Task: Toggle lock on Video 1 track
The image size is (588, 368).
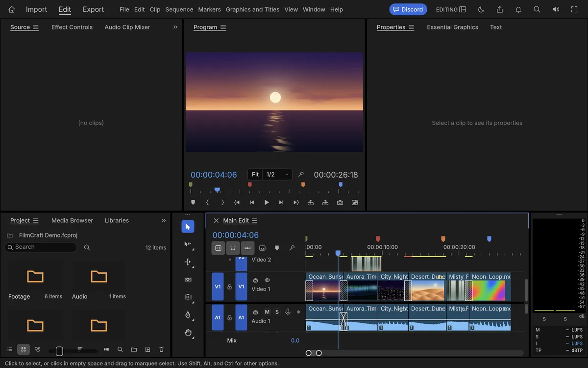Action: click(229, 287)
